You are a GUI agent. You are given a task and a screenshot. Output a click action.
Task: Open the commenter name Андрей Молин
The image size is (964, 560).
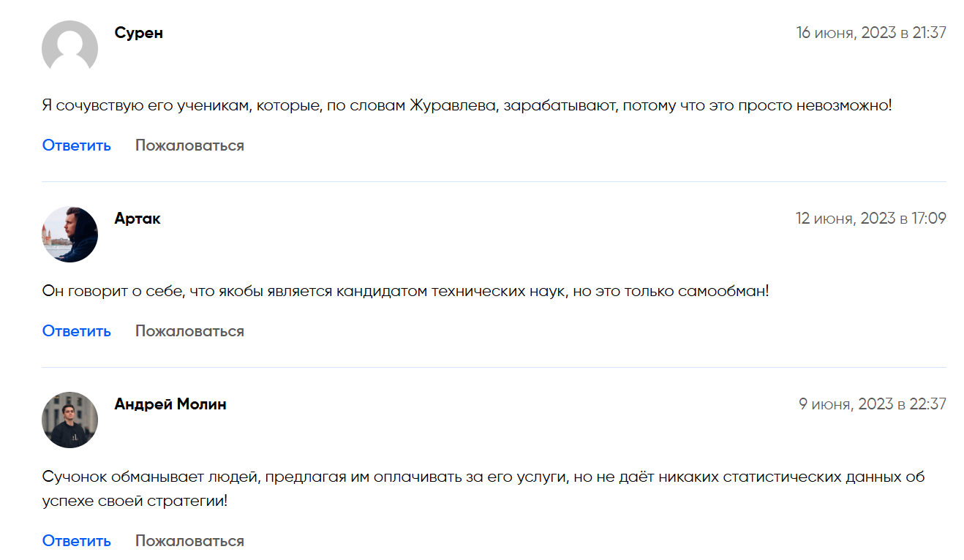tap(170, 404)
